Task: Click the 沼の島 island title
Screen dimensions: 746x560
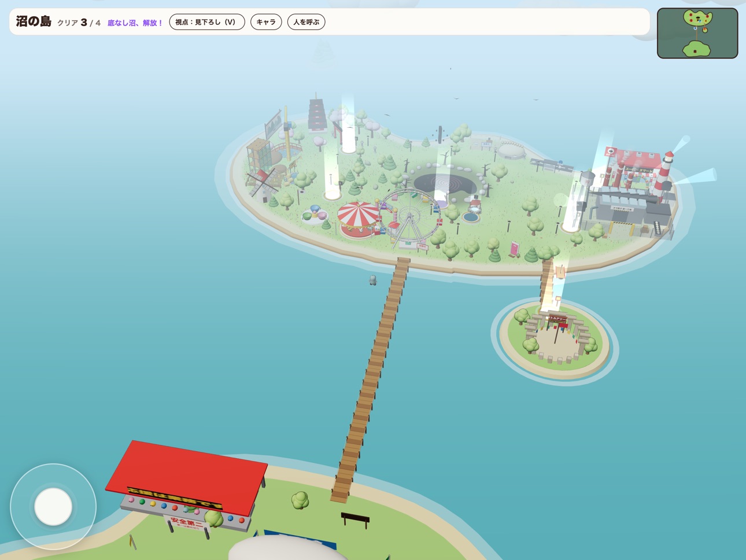Action: click(34, 21)
